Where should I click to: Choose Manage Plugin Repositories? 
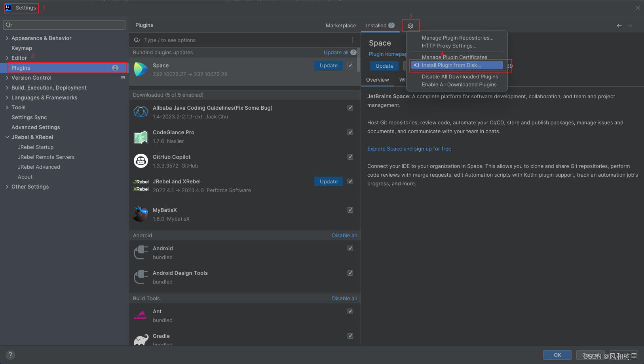(458, 38)
